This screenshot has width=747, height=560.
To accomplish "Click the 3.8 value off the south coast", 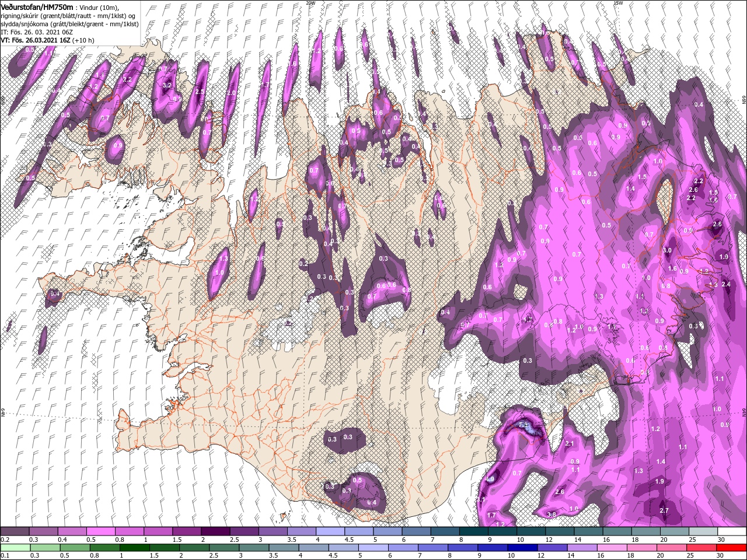I will [x=551, y=514].
